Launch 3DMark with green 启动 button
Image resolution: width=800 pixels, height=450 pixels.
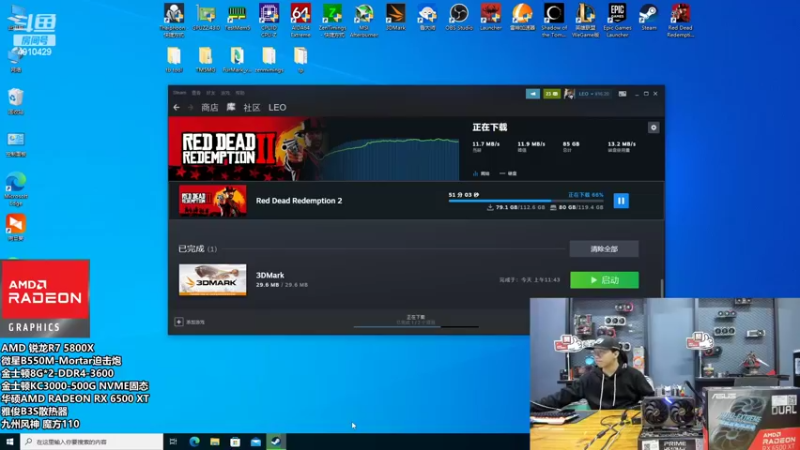pos(604,280)
